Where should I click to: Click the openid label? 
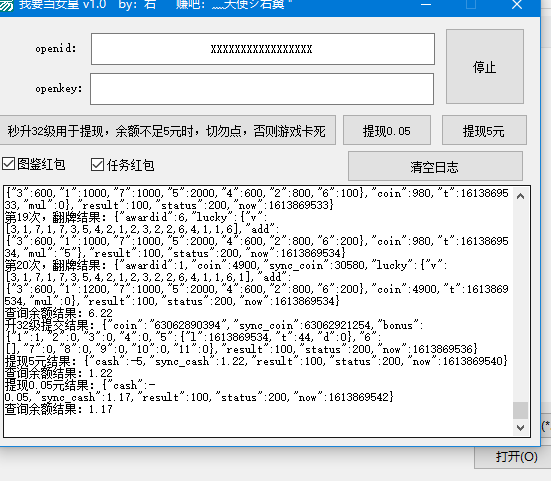(x=56, y=48)
